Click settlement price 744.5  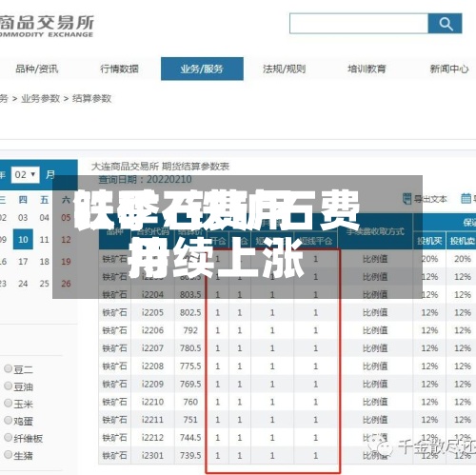tap(190, 438)
